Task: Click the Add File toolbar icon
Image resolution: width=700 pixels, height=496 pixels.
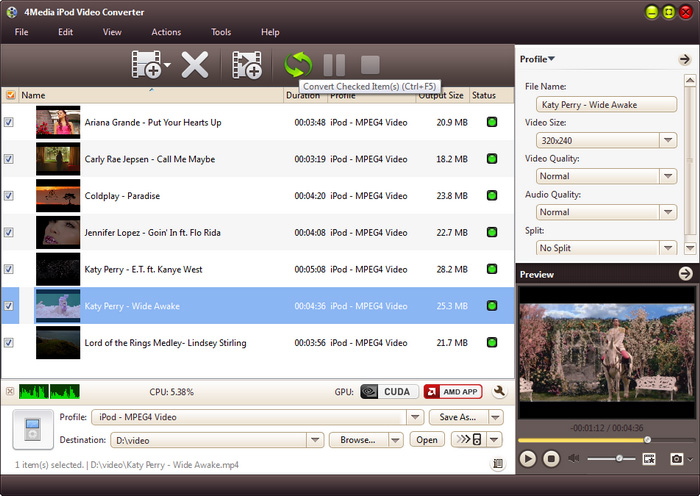Action: point(146,66)
